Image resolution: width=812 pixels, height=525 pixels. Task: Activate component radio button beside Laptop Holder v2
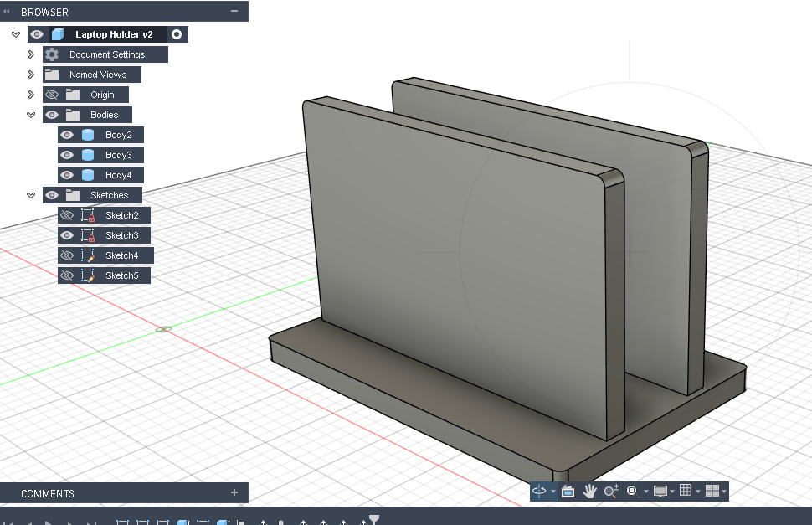tap(177, 34)
